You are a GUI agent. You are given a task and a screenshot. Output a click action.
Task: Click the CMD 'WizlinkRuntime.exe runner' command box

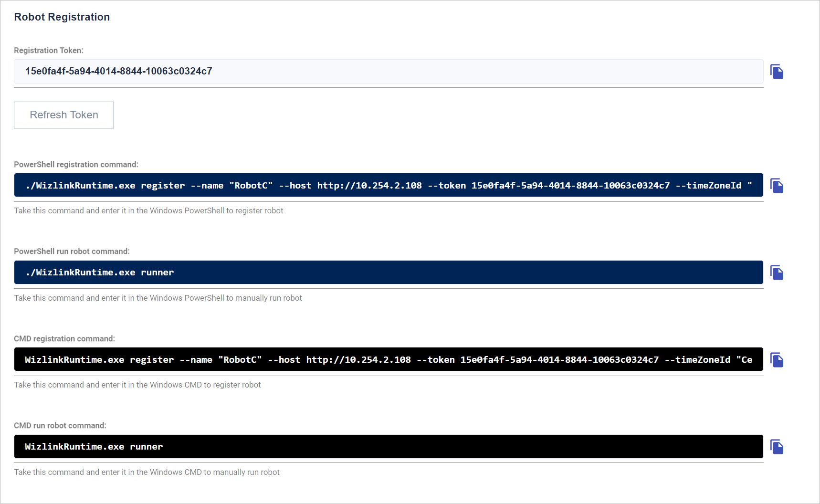[x=389, y=446]
